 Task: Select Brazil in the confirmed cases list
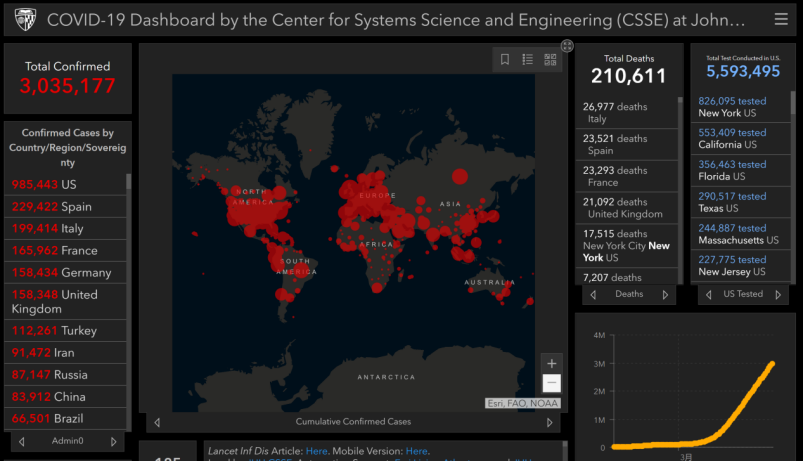click(x=65, y=418)
